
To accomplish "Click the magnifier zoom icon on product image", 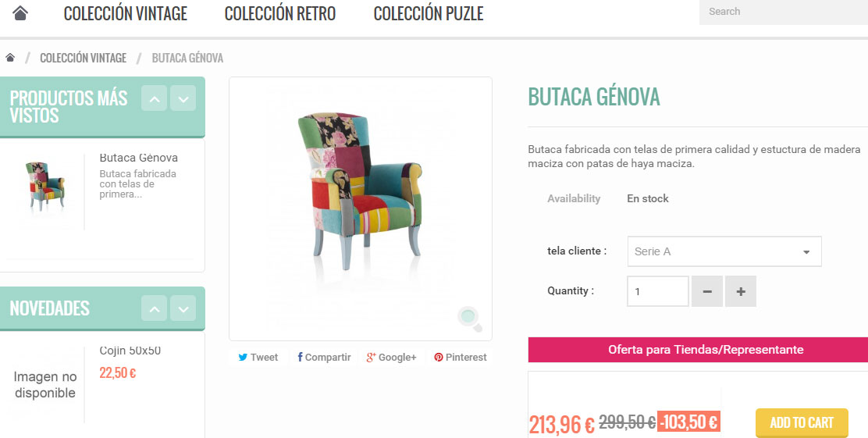I will (x=469, y=319).
